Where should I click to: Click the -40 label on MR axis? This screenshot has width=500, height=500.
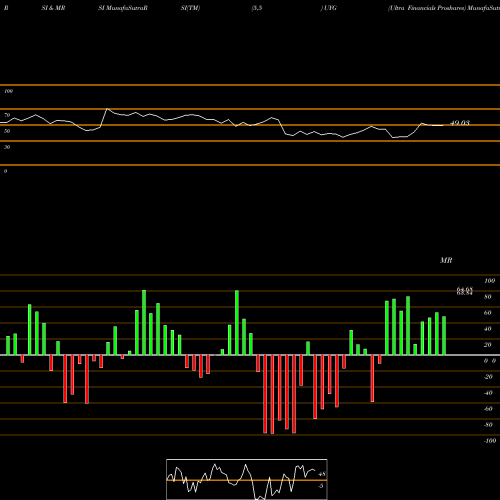(488, 393)
